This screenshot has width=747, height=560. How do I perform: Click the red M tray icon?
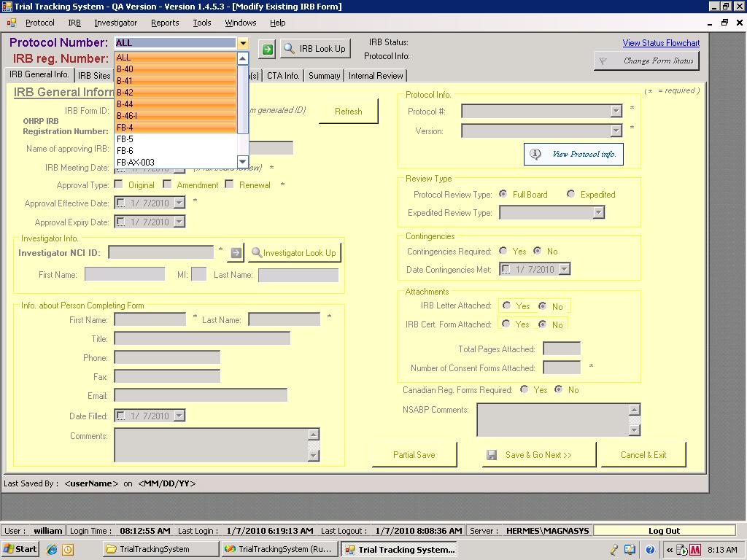point(695,550)
